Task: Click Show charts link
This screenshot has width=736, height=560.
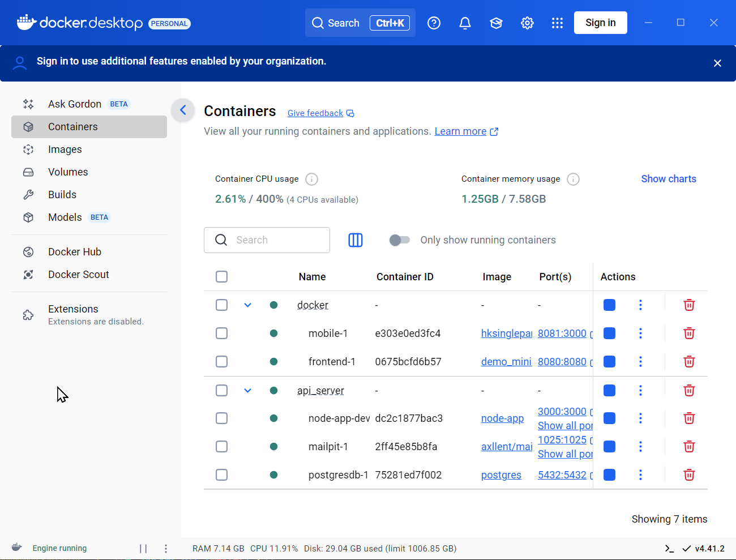Action: click(x=668, y=179)
